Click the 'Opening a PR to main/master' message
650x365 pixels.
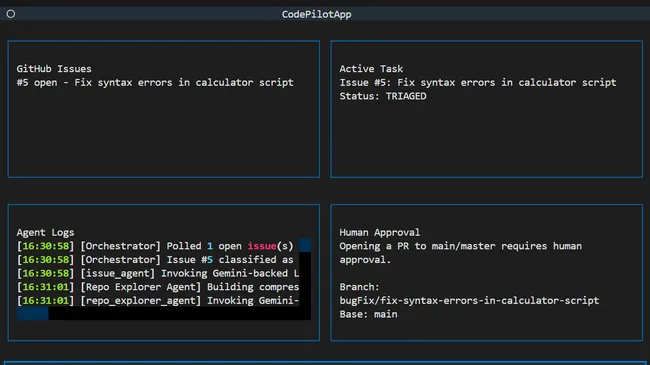coord(461,253)
